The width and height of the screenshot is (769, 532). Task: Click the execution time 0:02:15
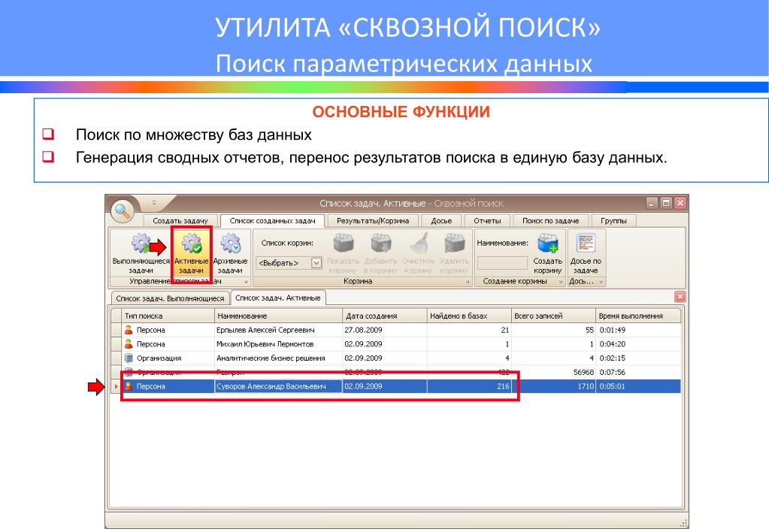[x=613, y=358]
